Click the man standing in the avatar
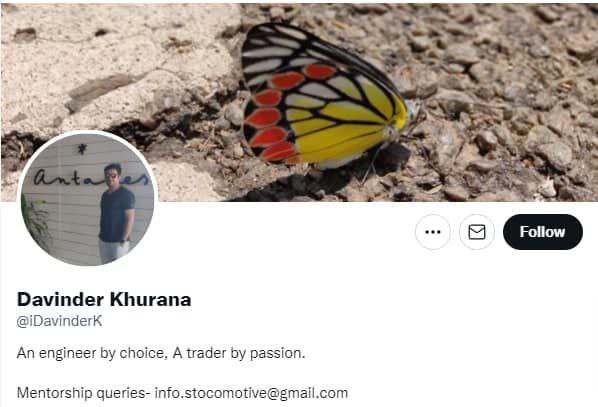The height and width of the screenshot is (407, 598). (x=116, y=214)
